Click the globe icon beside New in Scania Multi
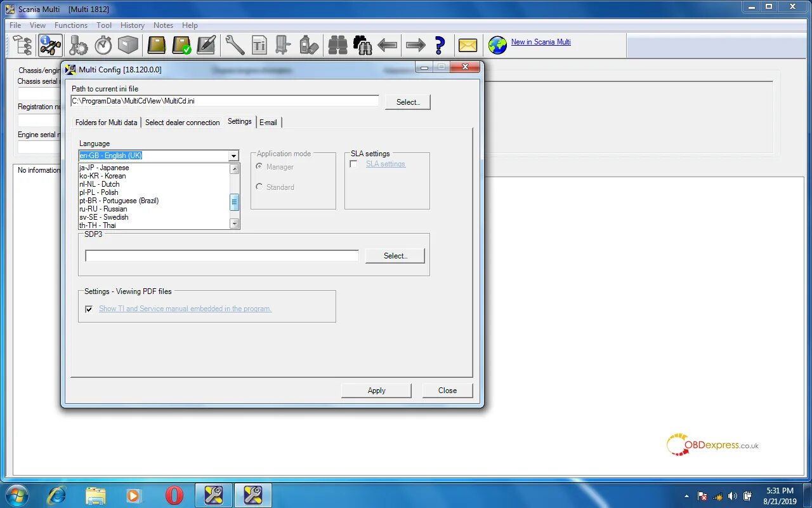Viewport: 812px width, 508px height. [497, 45]
